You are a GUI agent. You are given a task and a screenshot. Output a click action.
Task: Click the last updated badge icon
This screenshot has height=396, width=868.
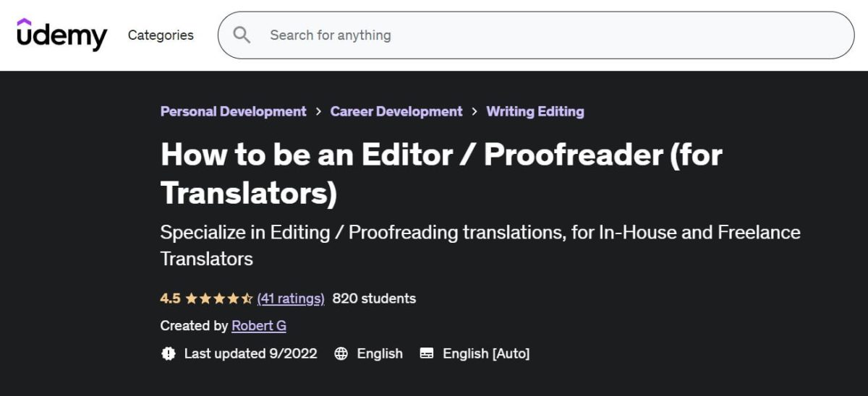(x=169, y=353)
